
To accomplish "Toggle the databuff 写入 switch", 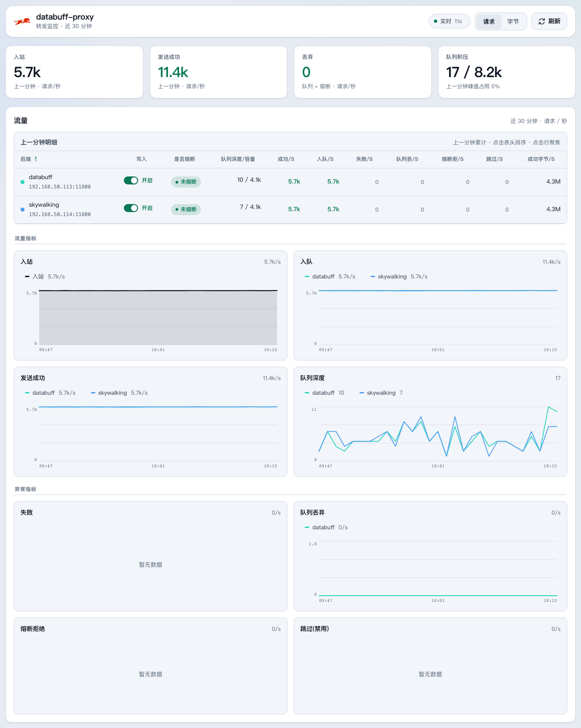I will coord(131,181).
